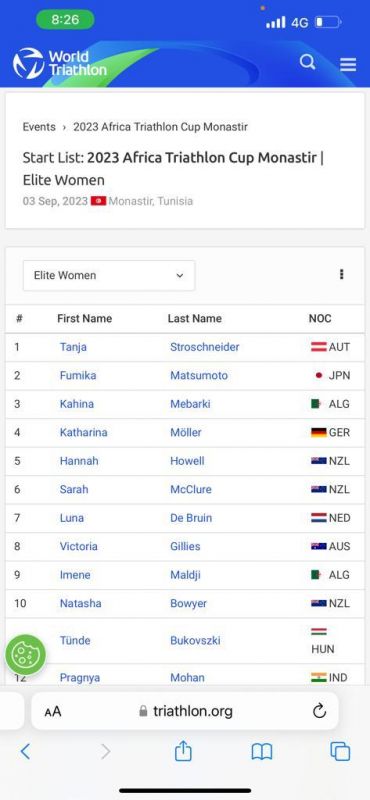370x800 pixels.
Task: Expand the Elite Women dropdown
Action: [109, 276]
